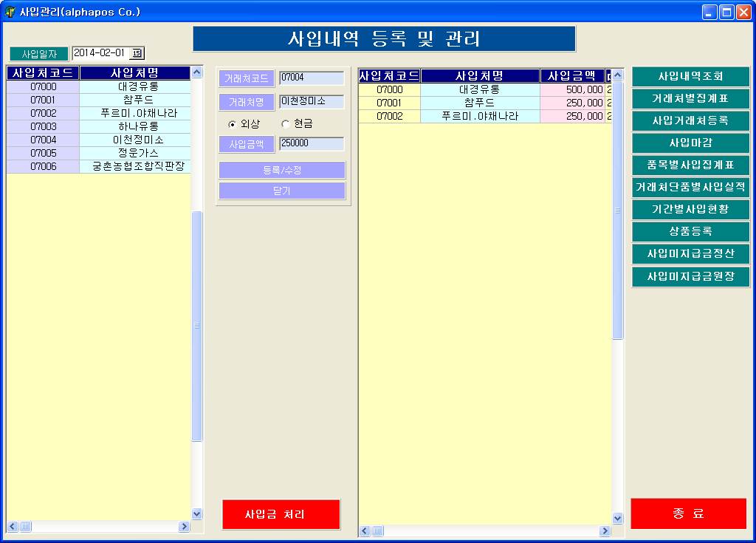
Task: Click right arrow of left list horizontal scrollbar
Action: point(184,527)
